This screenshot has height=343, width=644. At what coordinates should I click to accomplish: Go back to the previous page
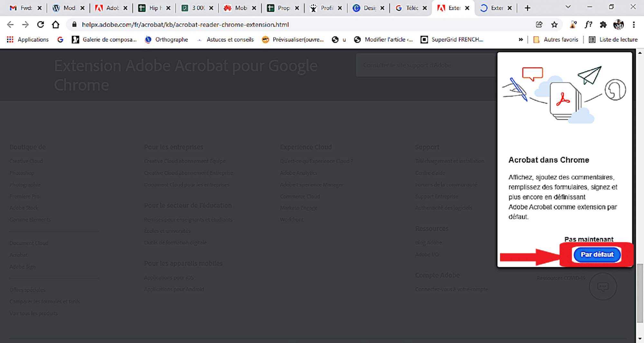[x=10, y=24]
